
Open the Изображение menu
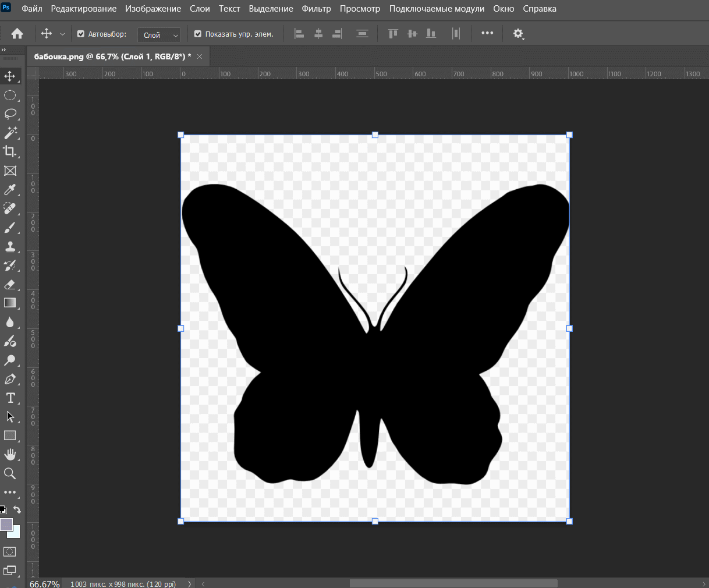tap(153, 9)
